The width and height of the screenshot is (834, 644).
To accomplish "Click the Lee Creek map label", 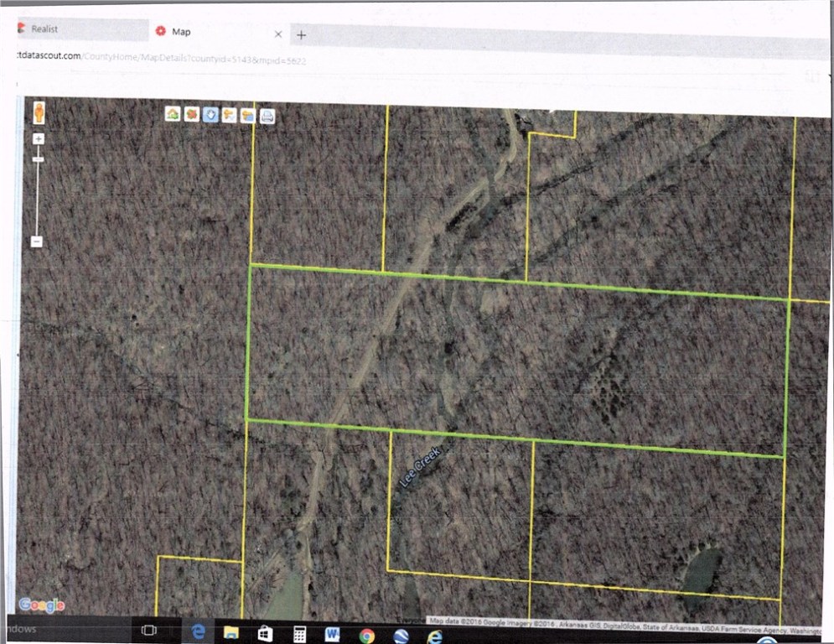I will pos(420,467).
